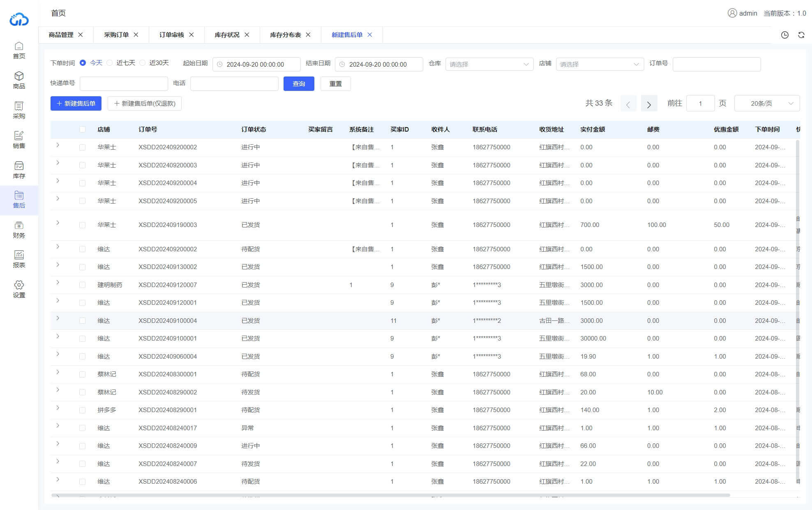Viewport: 812px width, 510px height.
Task: Click the table's horizontal scrollbar
Action: click(390, 495)
